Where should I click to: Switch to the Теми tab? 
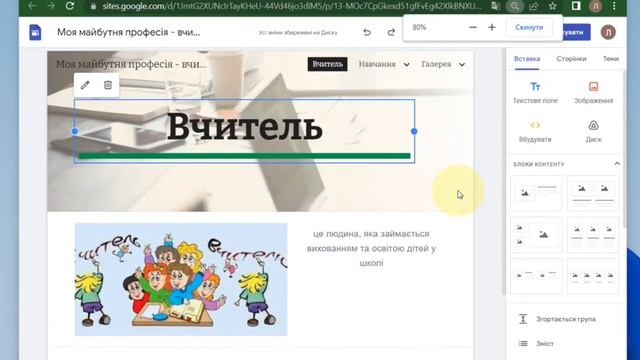[x=611, y=59]
